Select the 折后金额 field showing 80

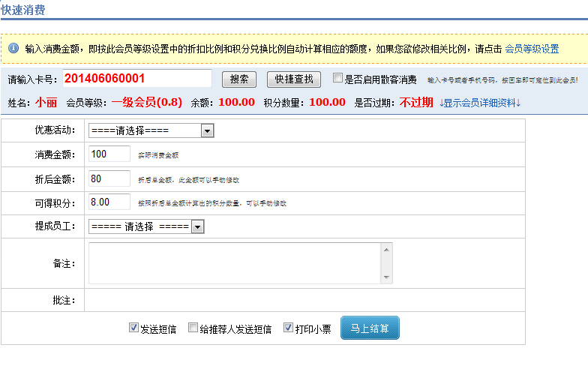(x=109, y=178)
